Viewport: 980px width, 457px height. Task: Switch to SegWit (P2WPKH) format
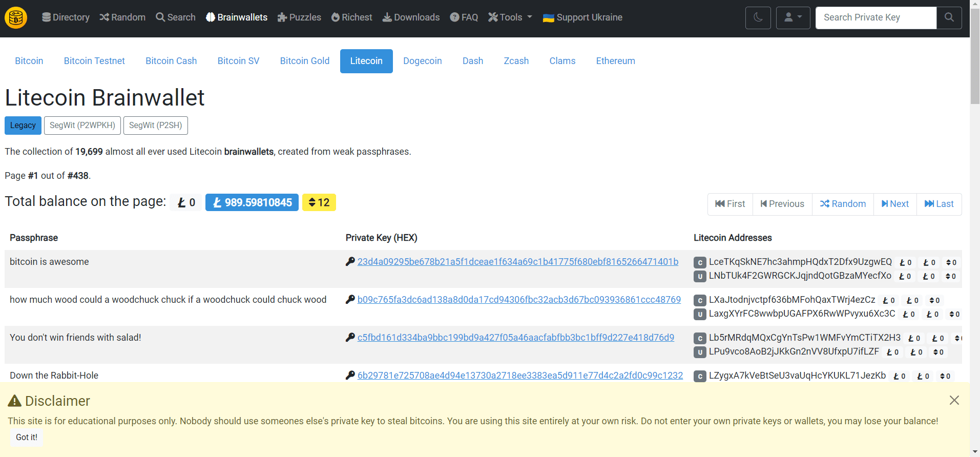coord(82,126)
